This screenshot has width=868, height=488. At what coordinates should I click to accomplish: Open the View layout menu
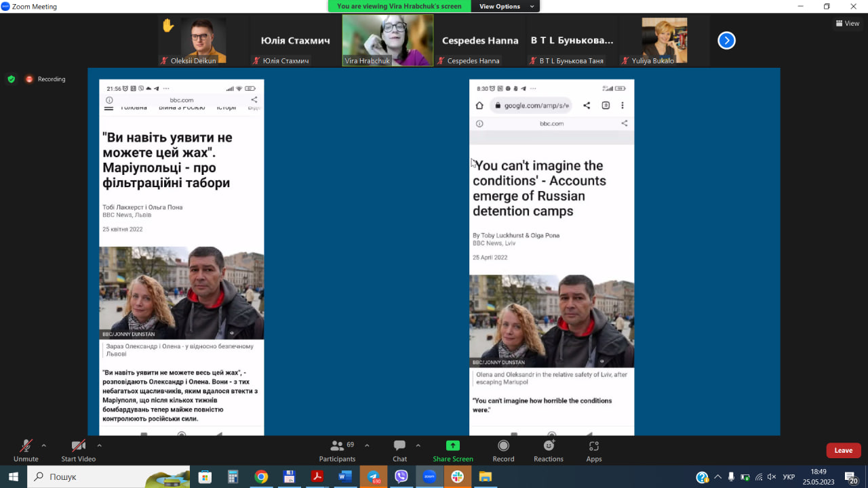click(x=848, y=23)
